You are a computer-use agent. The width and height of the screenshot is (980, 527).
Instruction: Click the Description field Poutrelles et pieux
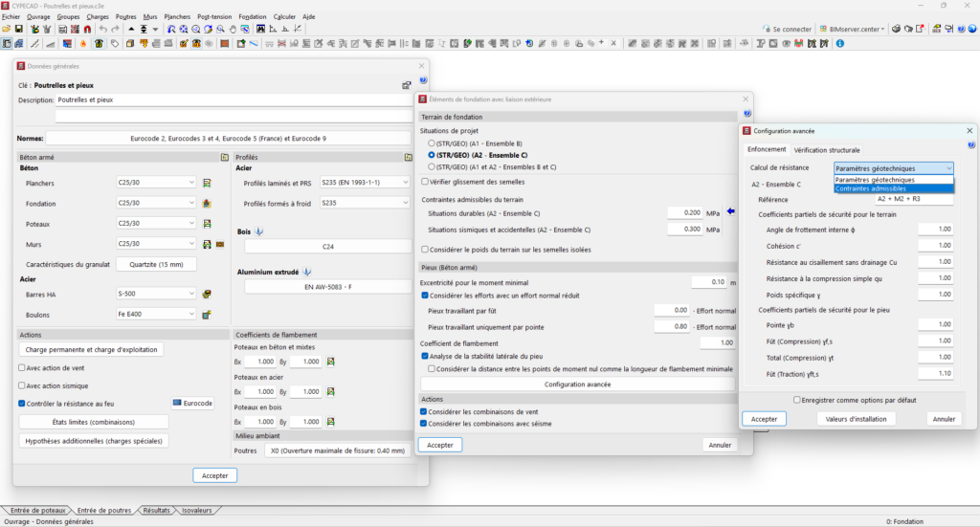tap(234, 99)
